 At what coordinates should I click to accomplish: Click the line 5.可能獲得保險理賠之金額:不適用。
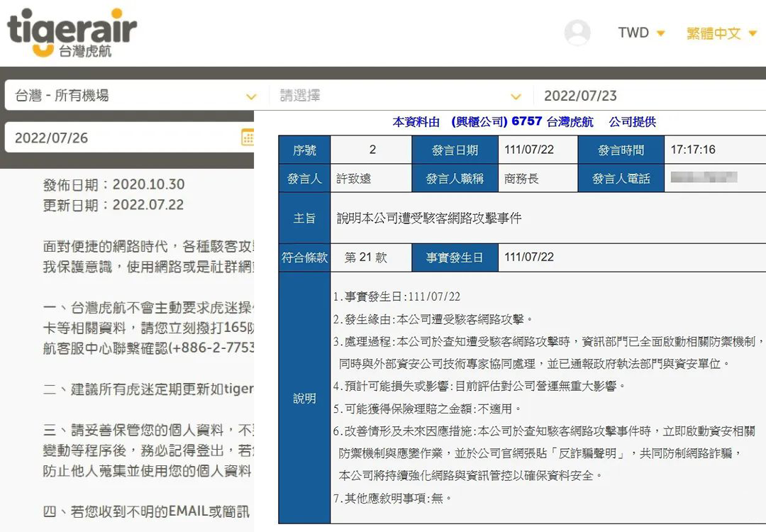click(428, 409)
